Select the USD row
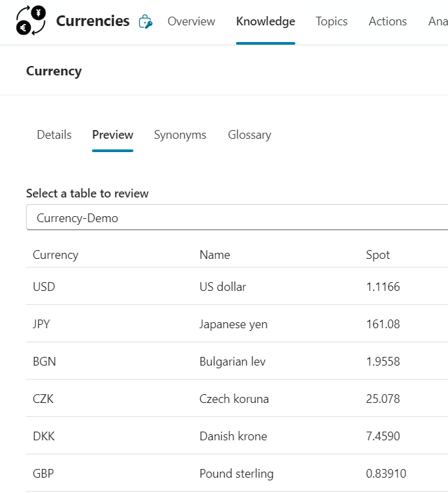Image resolution: width=448 pixels, height=493 pixels. [237, 286]
